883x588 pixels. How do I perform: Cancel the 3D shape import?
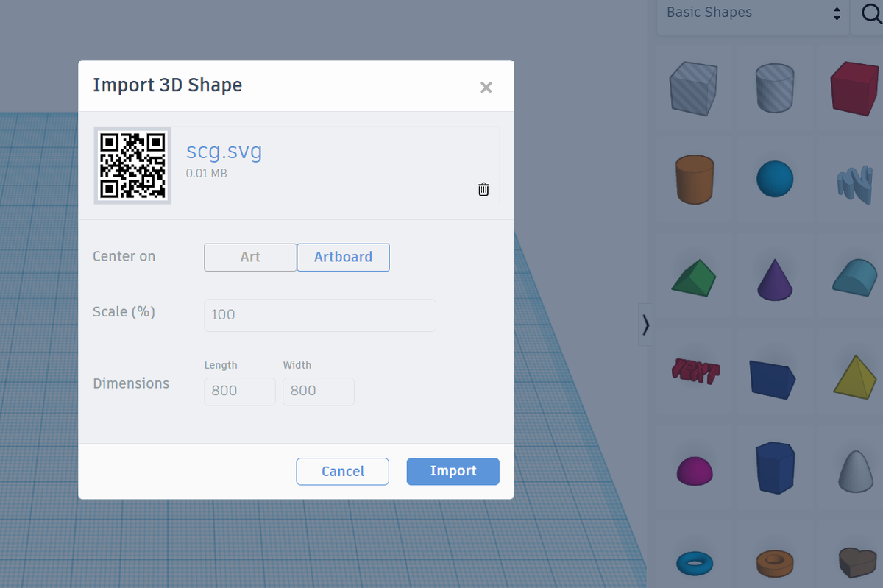[342, 471]
